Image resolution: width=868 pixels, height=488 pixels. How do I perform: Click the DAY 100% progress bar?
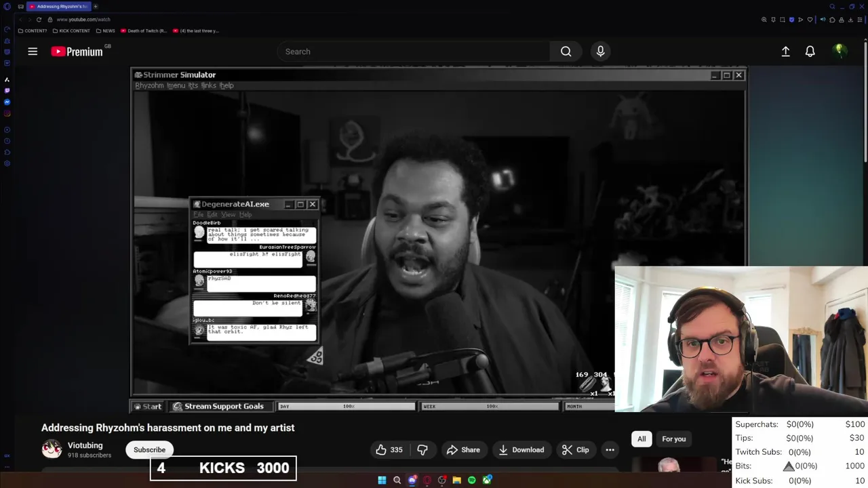347,406
